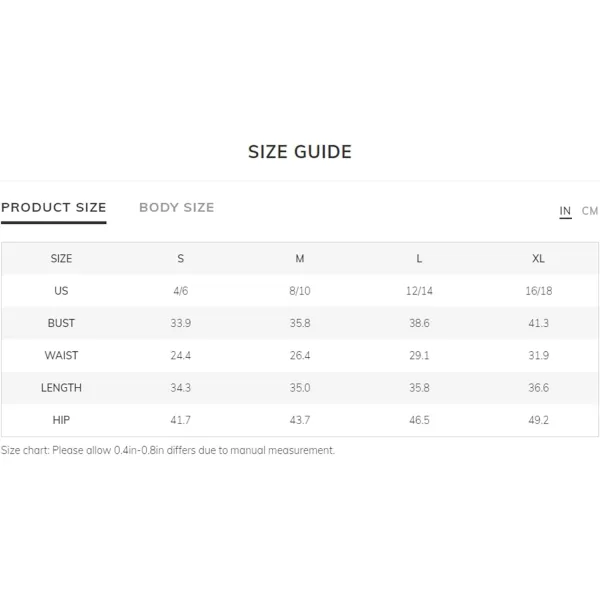Select the S size column header
The height and width of the screenshot is (600, 600).
180,259
